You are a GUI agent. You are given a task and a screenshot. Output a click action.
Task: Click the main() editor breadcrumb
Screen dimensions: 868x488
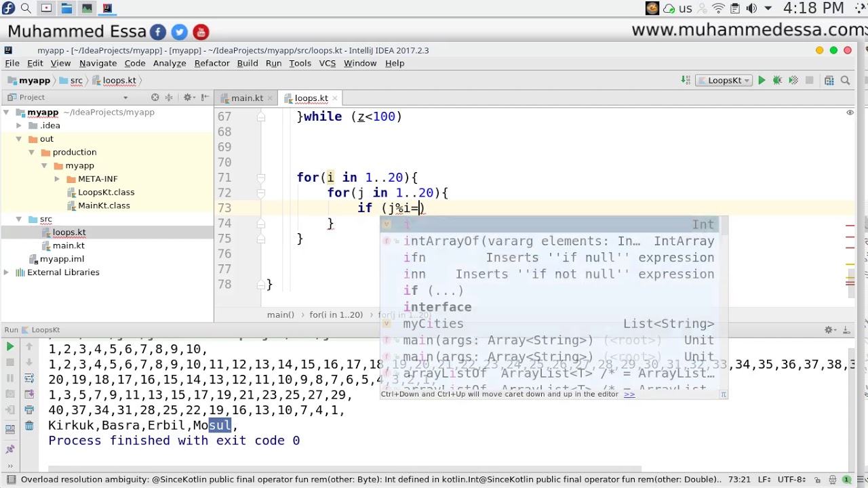click(x=281, y=315)
